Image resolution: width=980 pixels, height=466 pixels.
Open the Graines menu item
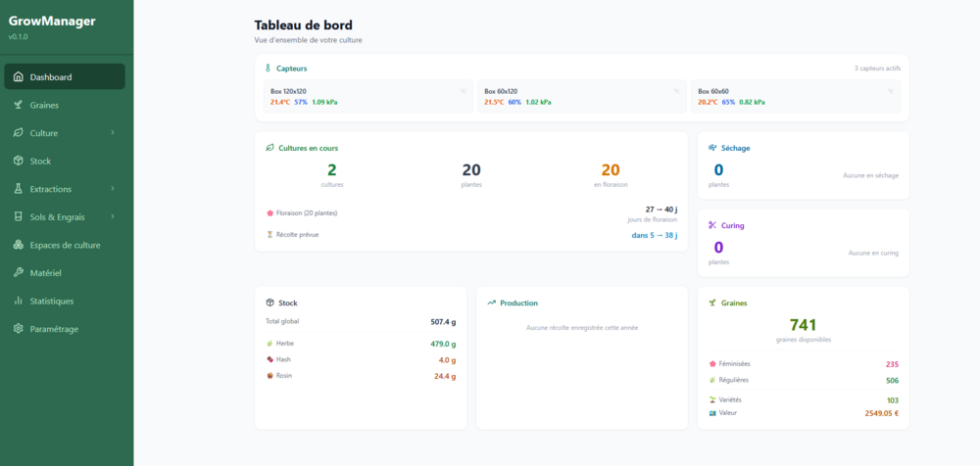[65, 105]
